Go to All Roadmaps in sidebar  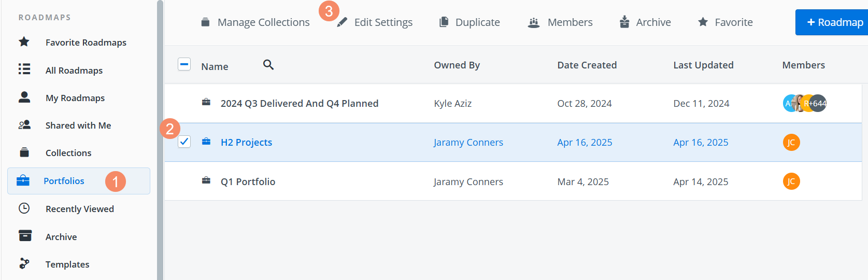point(74,71)
